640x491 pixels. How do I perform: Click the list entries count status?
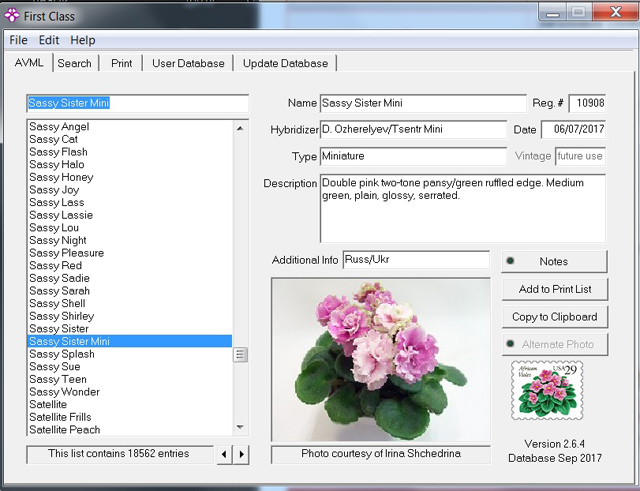[x=120, y=454]
